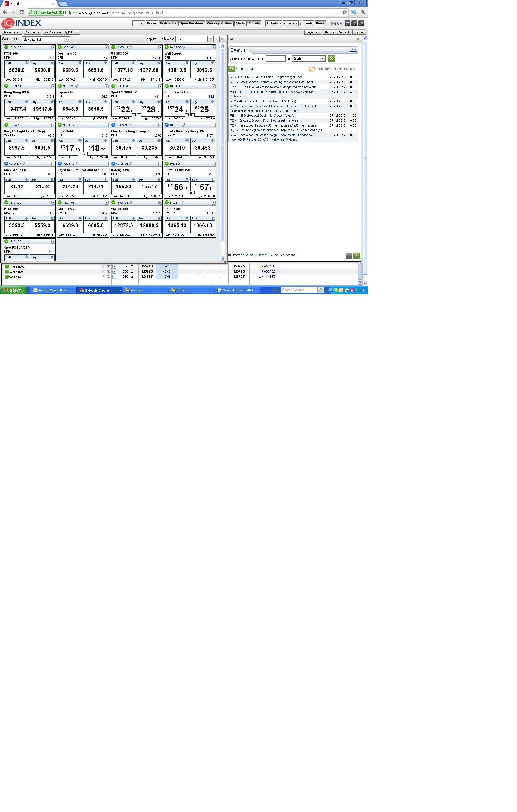Open the Activity menu item
The height and width of the screenshot is (812, 517).
[x=254, y=23]
